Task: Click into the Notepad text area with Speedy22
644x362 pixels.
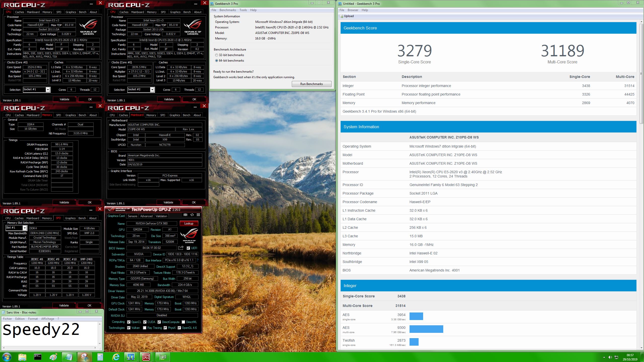Action: 50,334
